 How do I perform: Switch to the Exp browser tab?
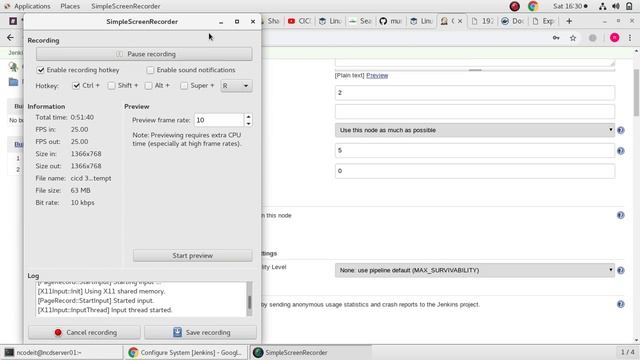tap(543, 21)
